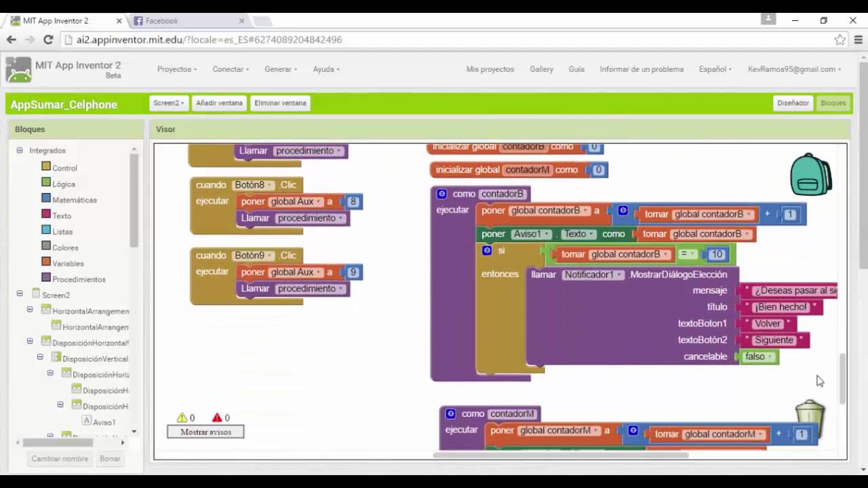868x488 pixels.
Task: Open the equals operator dropdown
Action: (x=687, y=254)
